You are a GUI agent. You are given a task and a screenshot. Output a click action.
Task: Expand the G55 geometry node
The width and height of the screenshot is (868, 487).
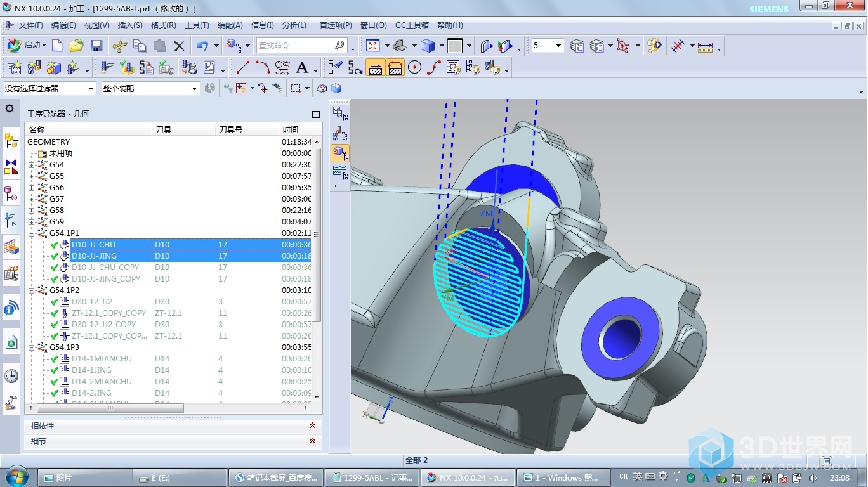coord(32,176)
